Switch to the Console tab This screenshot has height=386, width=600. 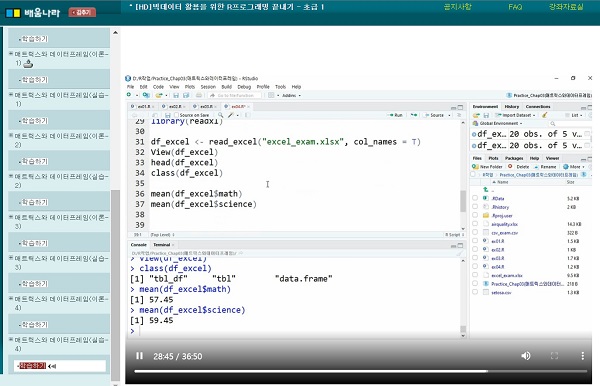(x=139, y=245)
